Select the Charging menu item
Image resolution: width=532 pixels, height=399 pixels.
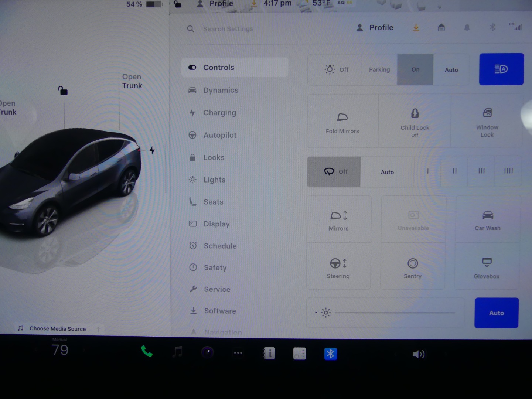219,113
